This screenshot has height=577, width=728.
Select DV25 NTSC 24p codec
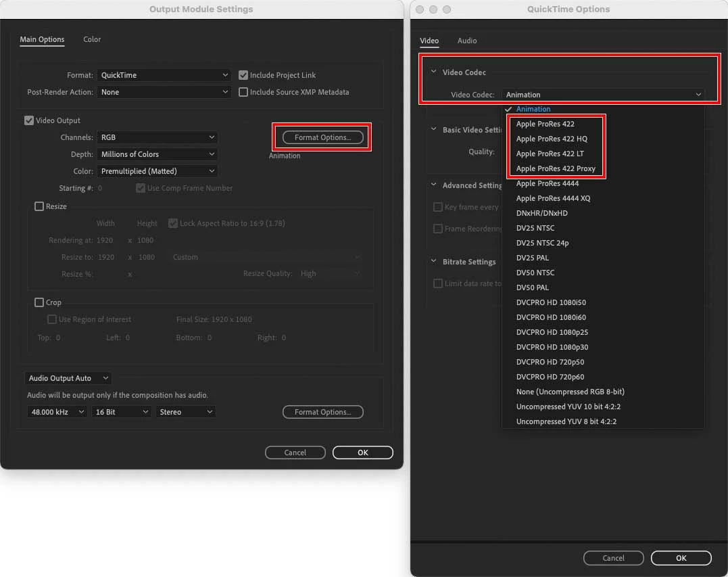click(x=603, y=243)
